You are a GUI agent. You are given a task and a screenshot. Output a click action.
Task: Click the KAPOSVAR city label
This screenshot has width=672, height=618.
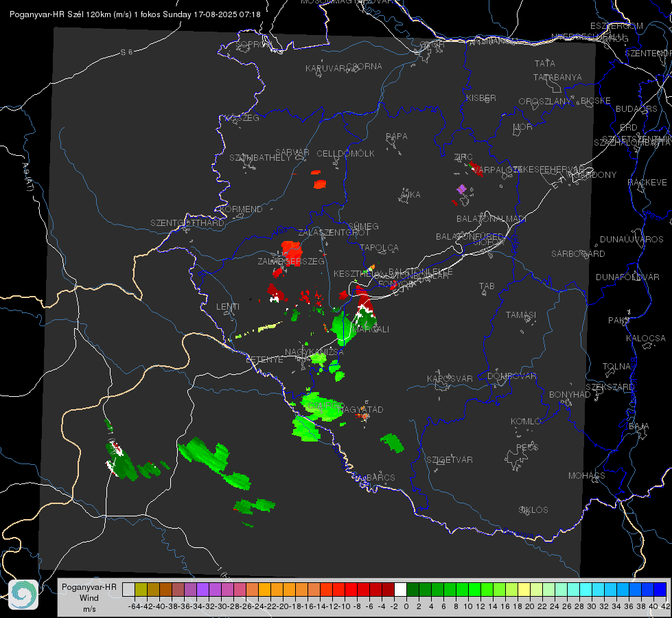450,379
